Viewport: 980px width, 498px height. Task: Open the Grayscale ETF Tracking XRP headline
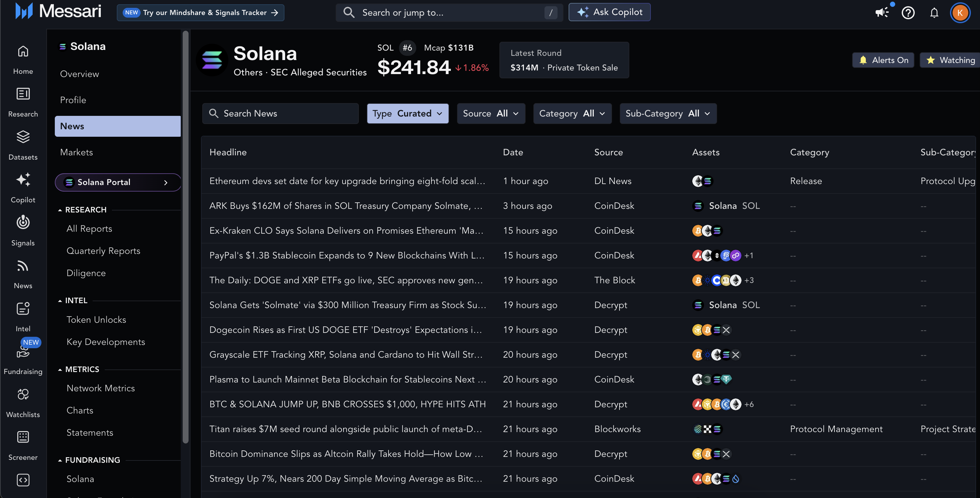(x=346, y=355)
